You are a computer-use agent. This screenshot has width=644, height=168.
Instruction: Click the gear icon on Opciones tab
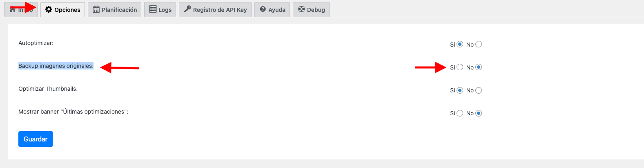point(49,9)
